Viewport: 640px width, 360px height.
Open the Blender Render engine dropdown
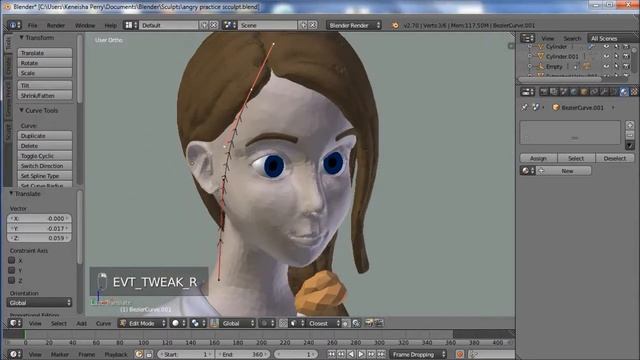tap(354, 25)
